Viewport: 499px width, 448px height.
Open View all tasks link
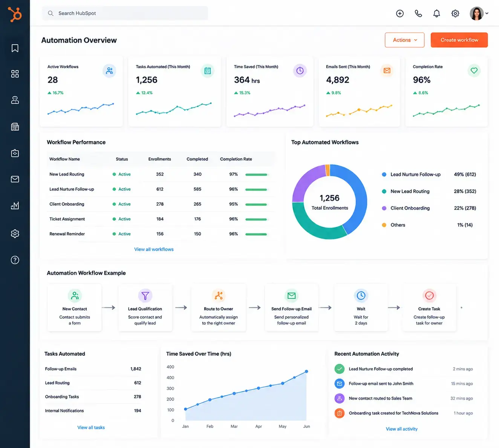click(91, 427)
